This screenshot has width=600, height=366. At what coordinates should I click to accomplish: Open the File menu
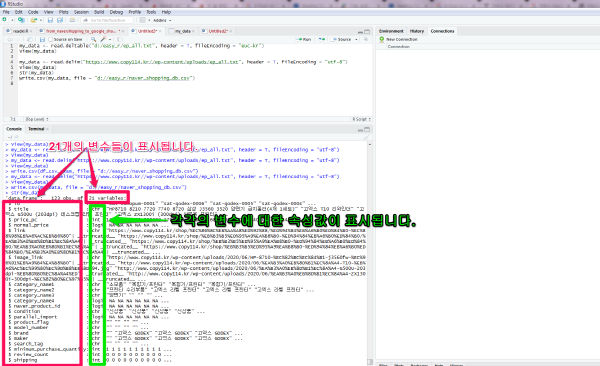(x=6, y=12)
